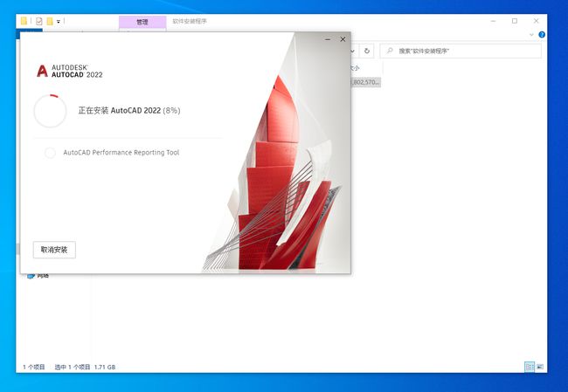Close the AutoCAD 2022 installer window
The width and height of the screenshot is (568, 392).
pos(343,39)
